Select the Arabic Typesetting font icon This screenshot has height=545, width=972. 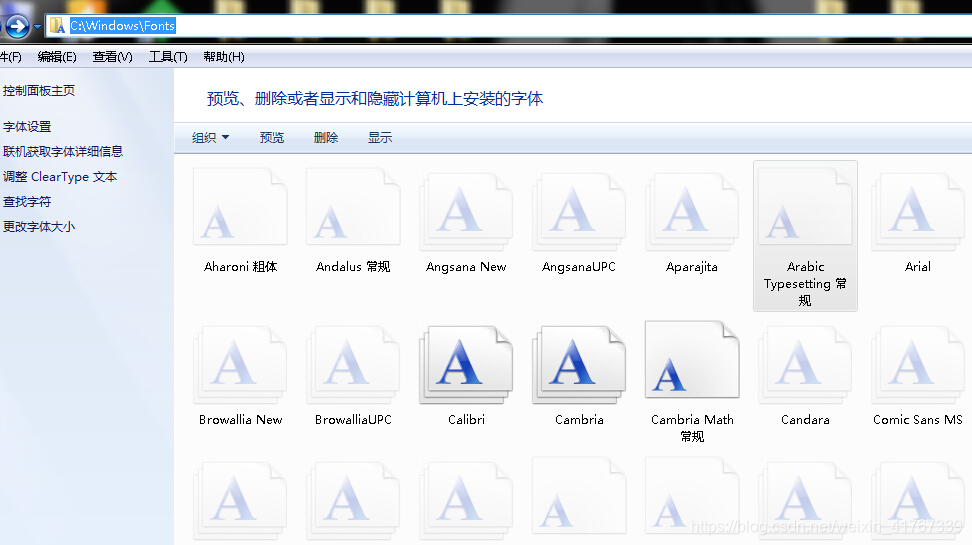click(x=805, y=207)
